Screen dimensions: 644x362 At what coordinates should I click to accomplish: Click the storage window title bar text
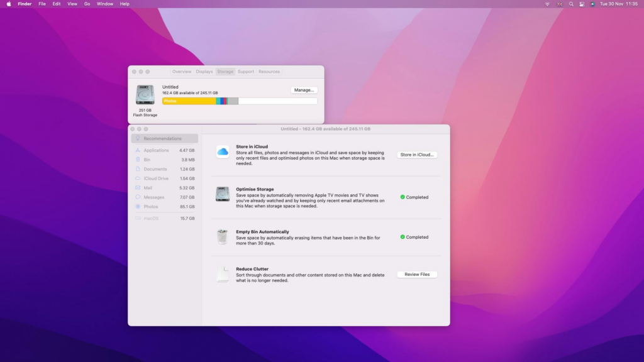(x=325, y=129)
